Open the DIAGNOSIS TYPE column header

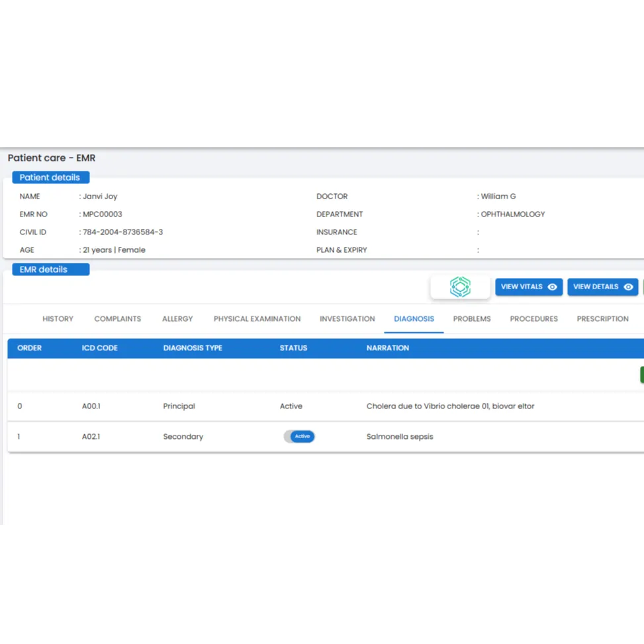tap(193, 347)
